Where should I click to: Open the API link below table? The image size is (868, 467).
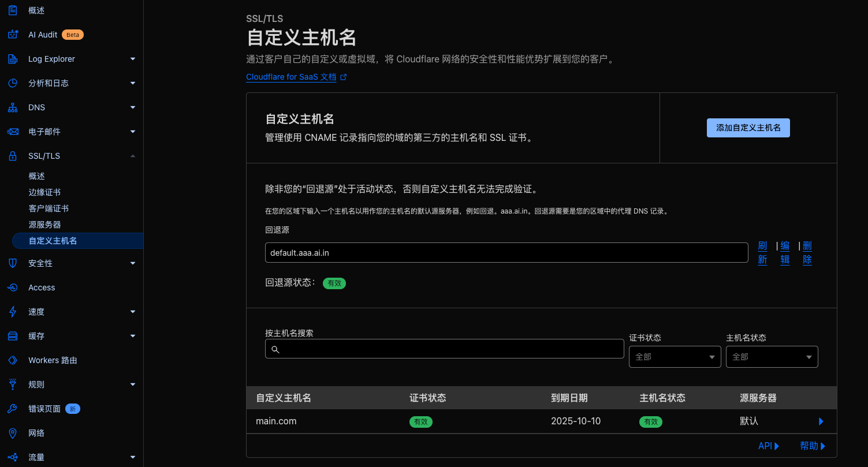769,446
